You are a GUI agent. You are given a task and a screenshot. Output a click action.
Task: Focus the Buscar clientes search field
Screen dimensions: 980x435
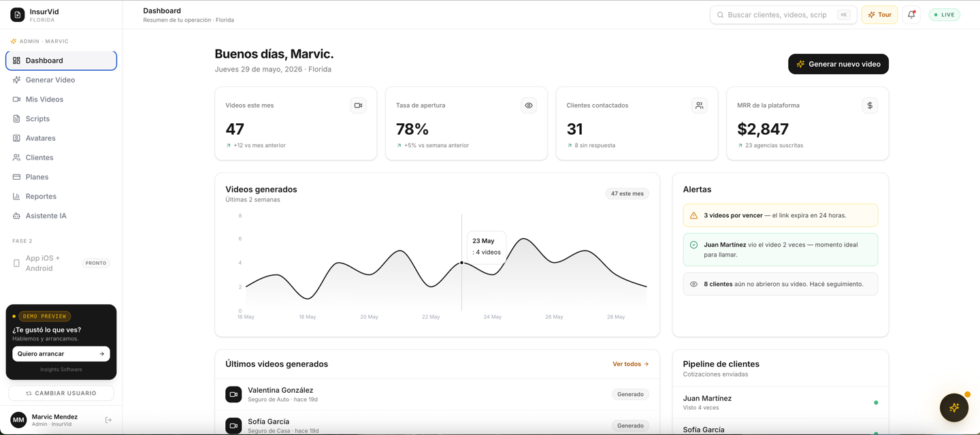(x=783, y=14)
